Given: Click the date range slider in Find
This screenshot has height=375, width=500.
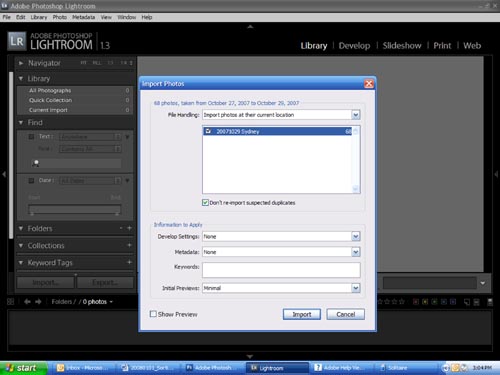Looking at the screenshot, I should coord(75,210).
